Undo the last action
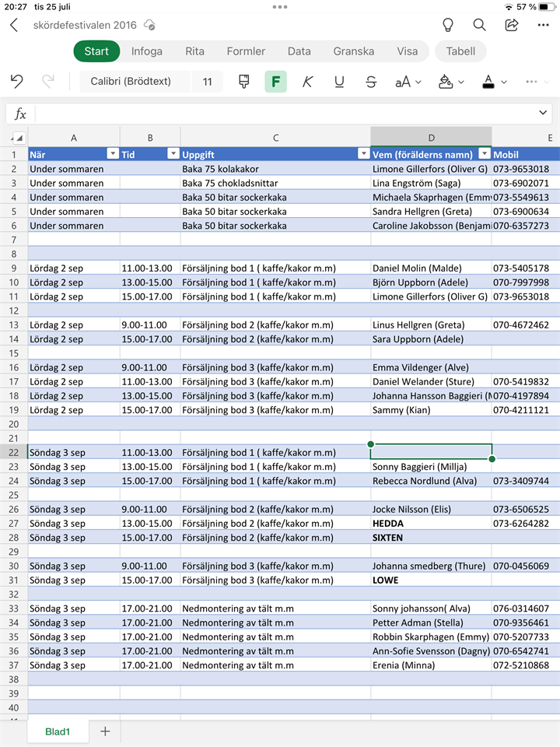Screen dimensions: 560x747 [17, 82]
